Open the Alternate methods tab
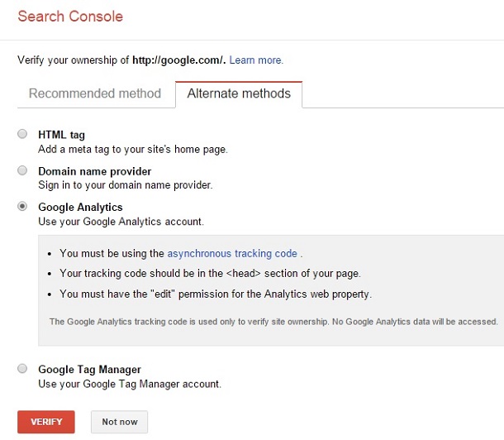Screen dimensions: 504x440 [239, 93]
